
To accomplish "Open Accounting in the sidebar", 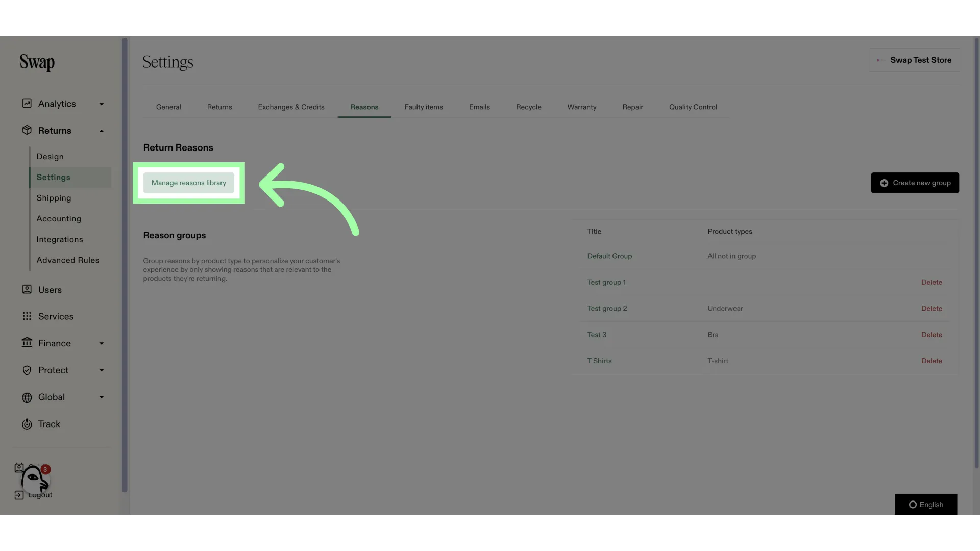I will pos(59,219).
